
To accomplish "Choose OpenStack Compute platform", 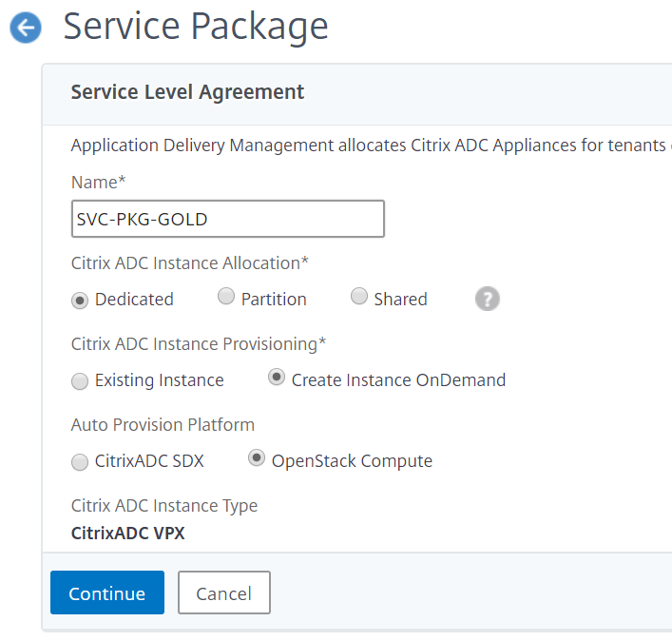I will point(257,457).
